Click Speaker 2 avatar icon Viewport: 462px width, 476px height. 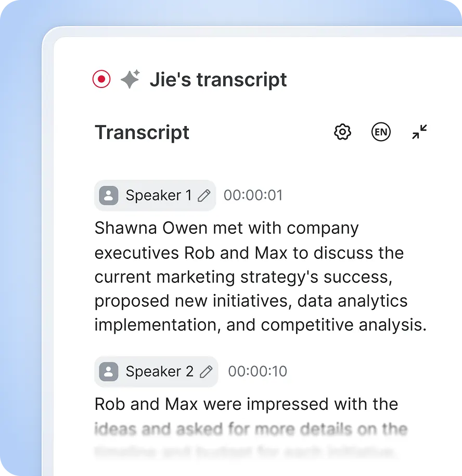point(108,371)
